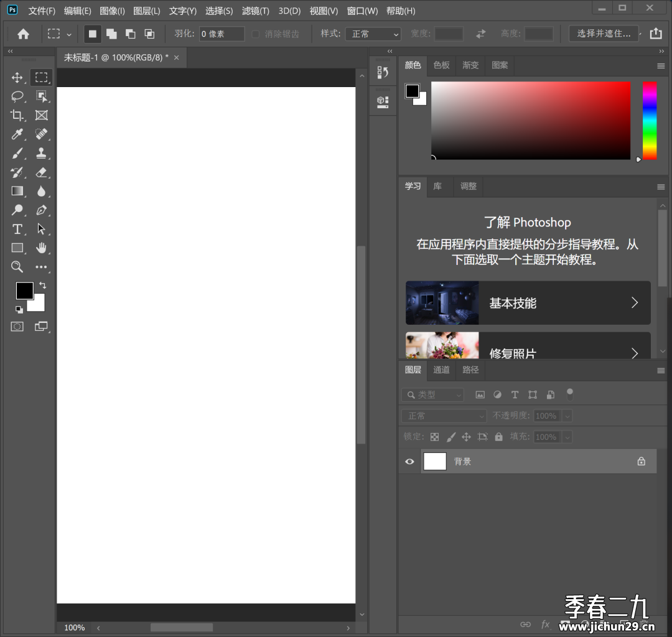Switch to the 通道 tab
The width and height of the screenshot is (672, 637).
pos(441,370)
